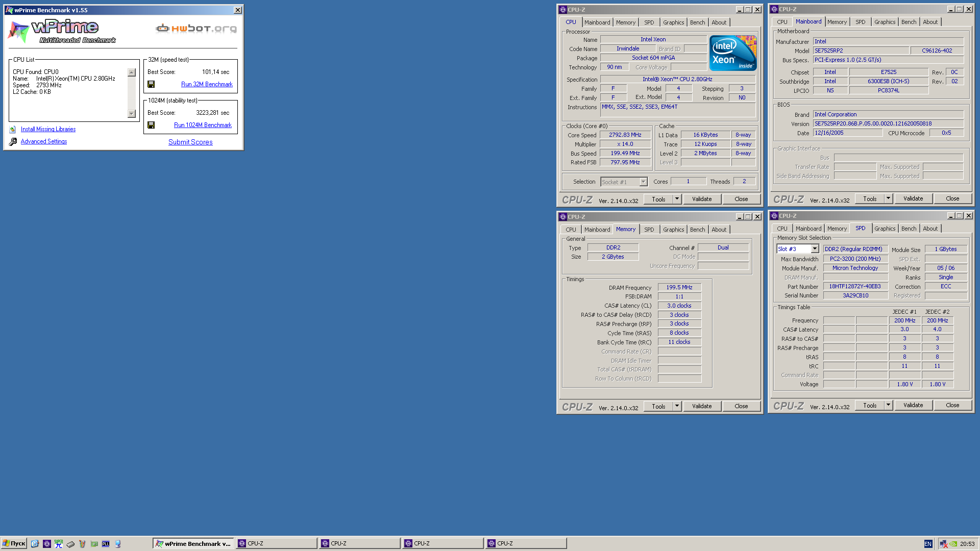Click the Intel Xeon inside logo badge
The image size is (980, 551).
(x=733, y=53)
